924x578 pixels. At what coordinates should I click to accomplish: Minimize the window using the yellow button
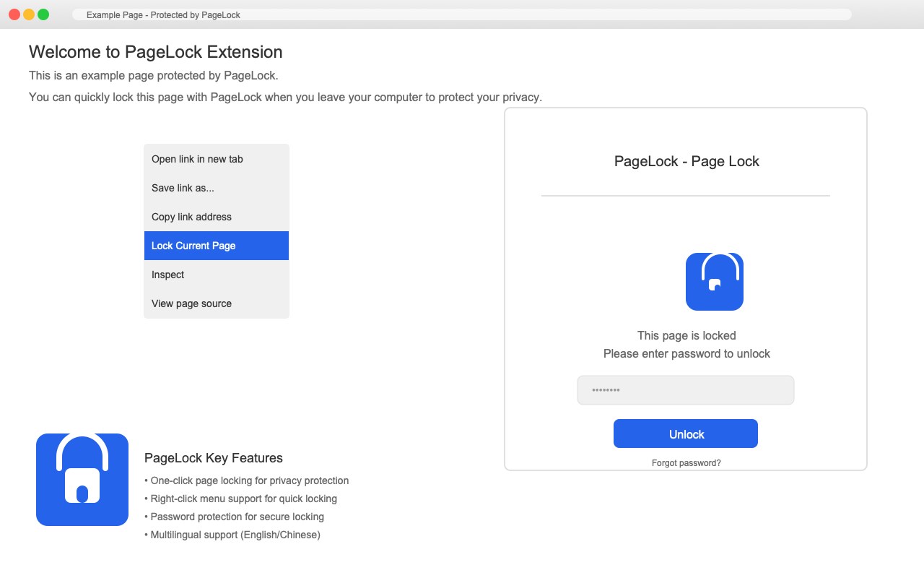point(29,14)
